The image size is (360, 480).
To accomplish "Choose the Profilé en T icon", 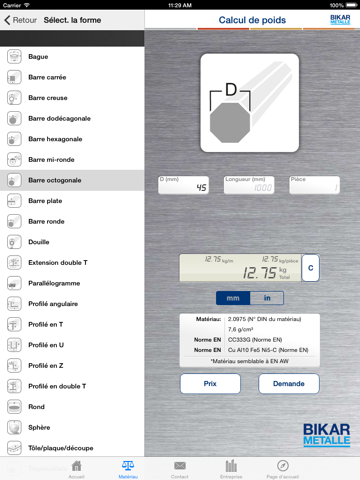I will pyautogui.click(x=14, y=324).
